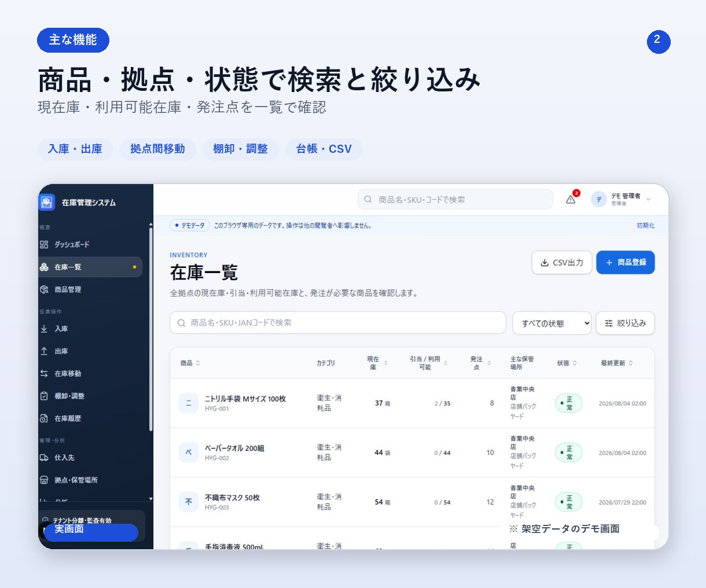
Task: Click SKU code HYG-001
Action: click(217, 409)
